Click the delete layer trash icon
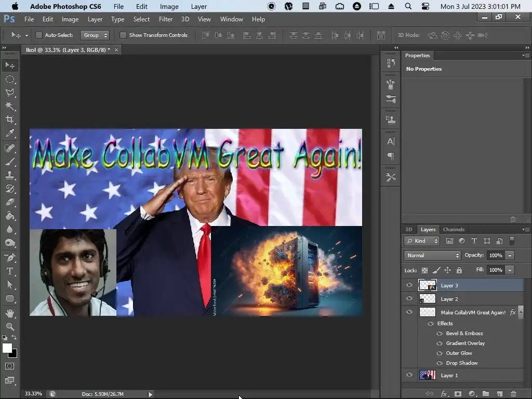This screenshot has width=532, height=399. [513, 394]
